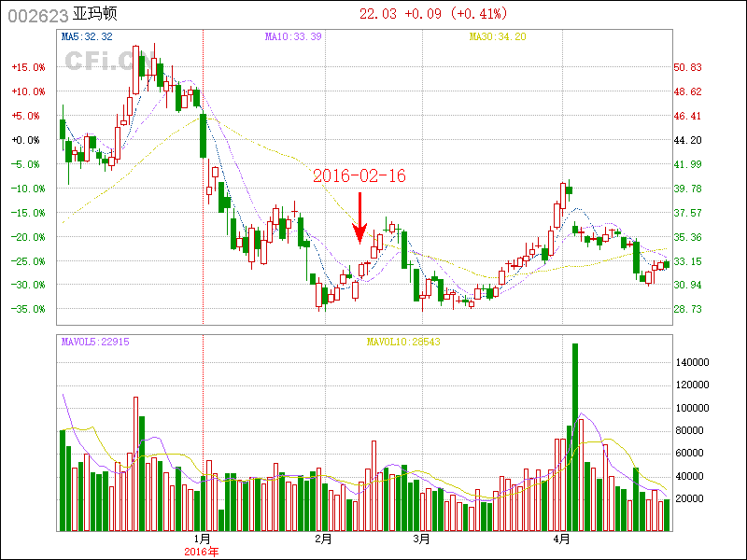Click volume axis value 60000
Viewport: 747px width, 560px height.
[x=689, y=453]
